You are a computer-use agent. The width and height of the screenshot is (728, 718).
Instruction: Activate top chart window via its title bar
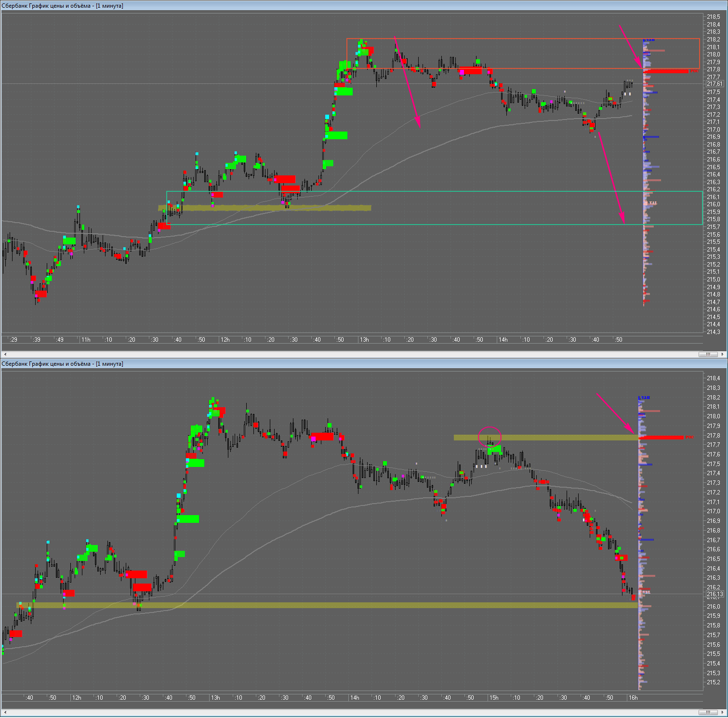pos(364,6)
